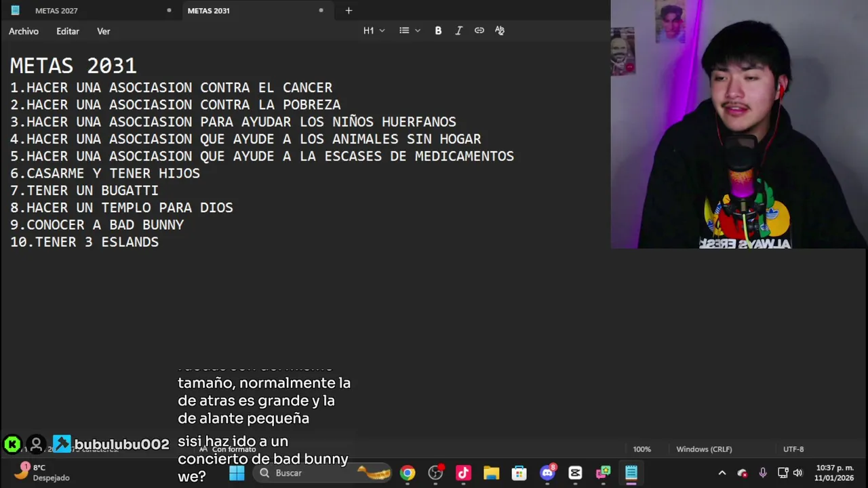Click line 8 HACER UN TEMPLO PARA DIOS

click(121, 207)
